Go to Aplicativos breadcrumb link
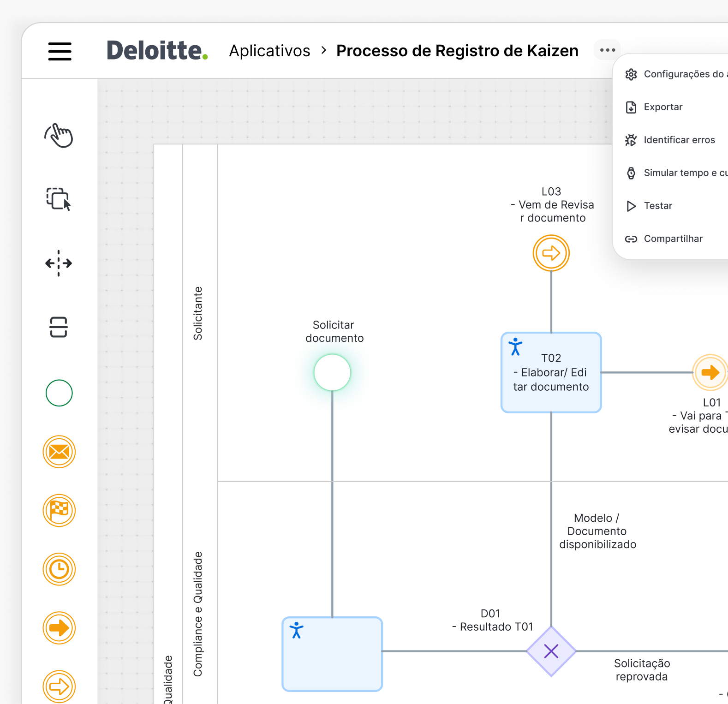Image resolution: width=728 pixels, height=704 pixels. pos(269,51)
